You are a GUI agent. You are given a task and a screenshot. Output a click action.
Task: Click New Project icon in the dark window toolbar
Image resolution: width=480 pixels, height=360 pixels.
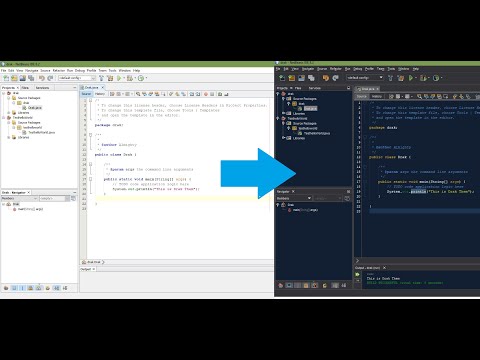pyautogui.click(x=292, y=78)
